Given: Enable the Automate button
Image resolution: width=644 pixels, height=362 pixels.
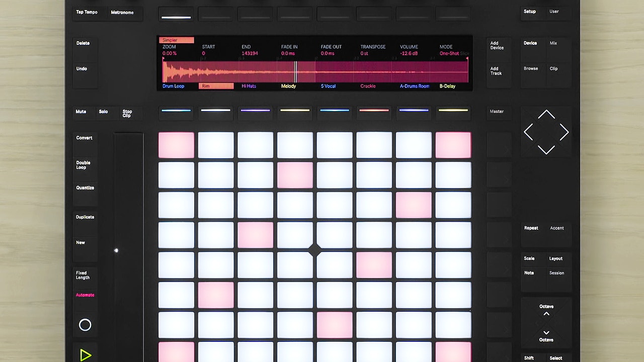Looking at the screenshot, I should click(85, 295).
